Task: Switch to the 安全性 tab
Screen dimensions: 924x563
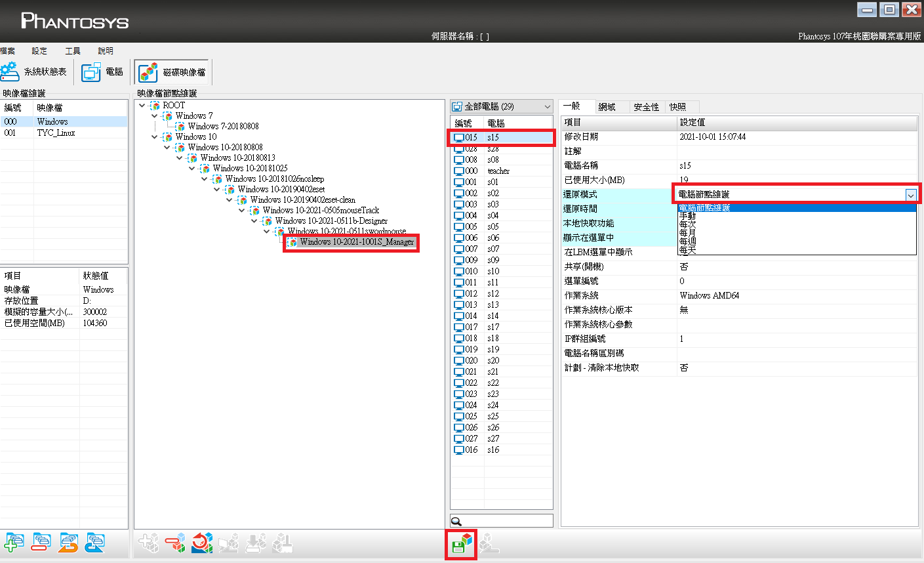Action: pos(646,107)
